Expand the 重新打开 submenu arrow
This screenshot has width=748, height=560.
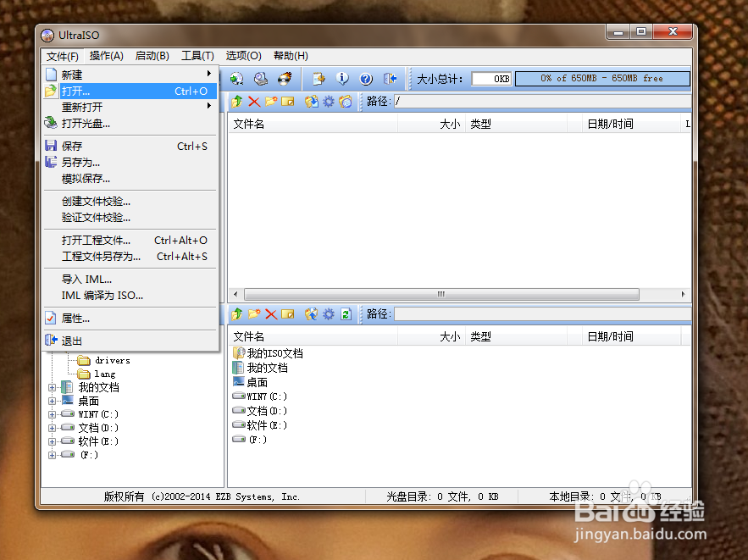click(209, 105)
